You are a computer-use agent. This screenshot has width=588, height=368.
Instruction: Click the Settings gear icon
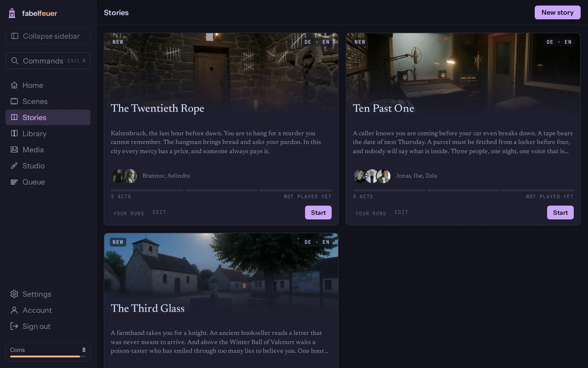click(14, 294)
